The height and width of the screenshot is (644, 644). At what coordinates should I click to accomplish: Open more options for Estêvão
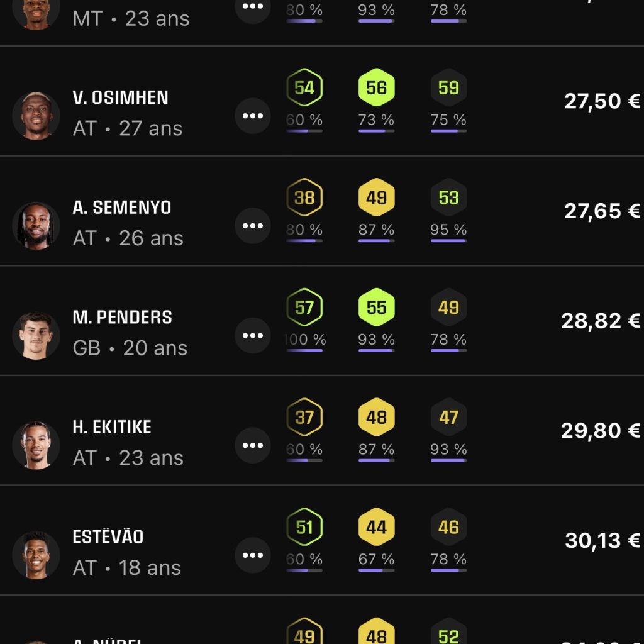pos(253,555)
